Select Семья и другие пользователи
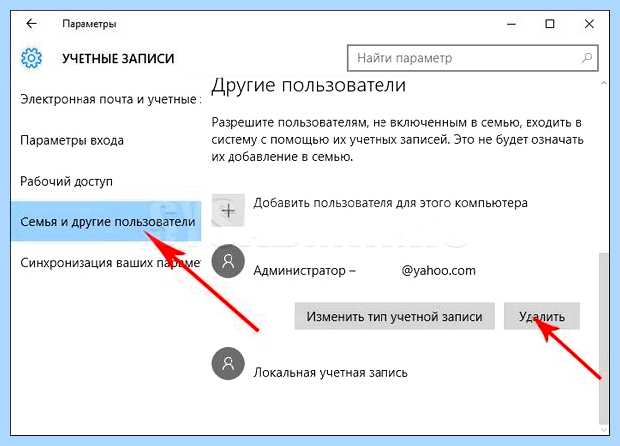 (x=106, y=221)
